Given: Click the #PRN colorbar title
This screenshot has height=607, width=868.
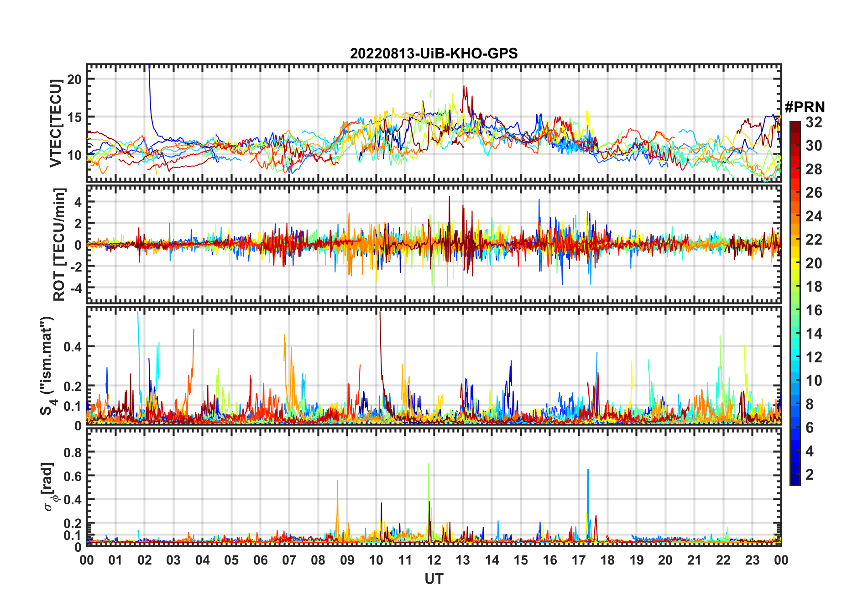Looking at the screenshot, I should [x=805, y=107].
